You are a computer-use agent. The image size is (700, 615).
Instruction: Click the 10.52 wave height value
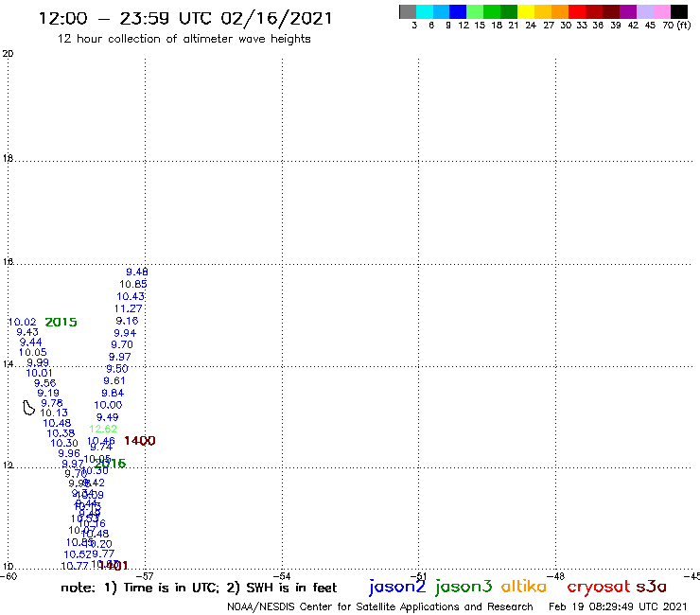(78, 554)
